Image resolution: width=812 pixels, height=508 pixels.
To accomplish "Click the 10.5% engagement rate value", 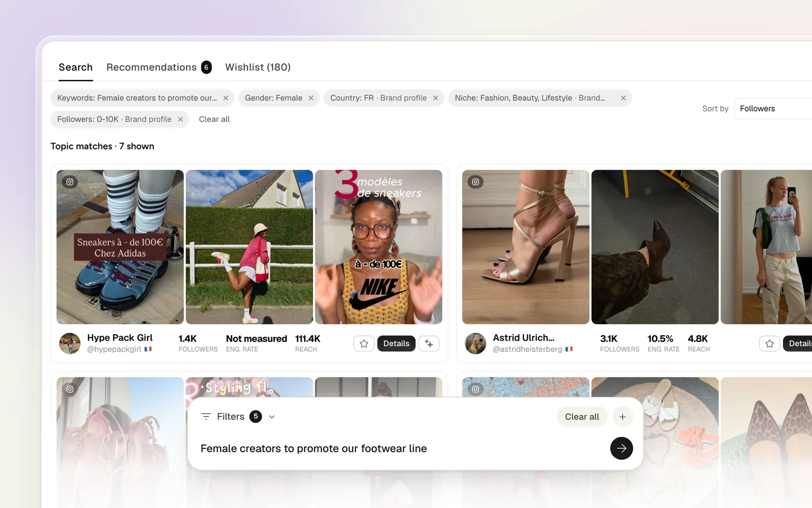I will coord(660,339).
